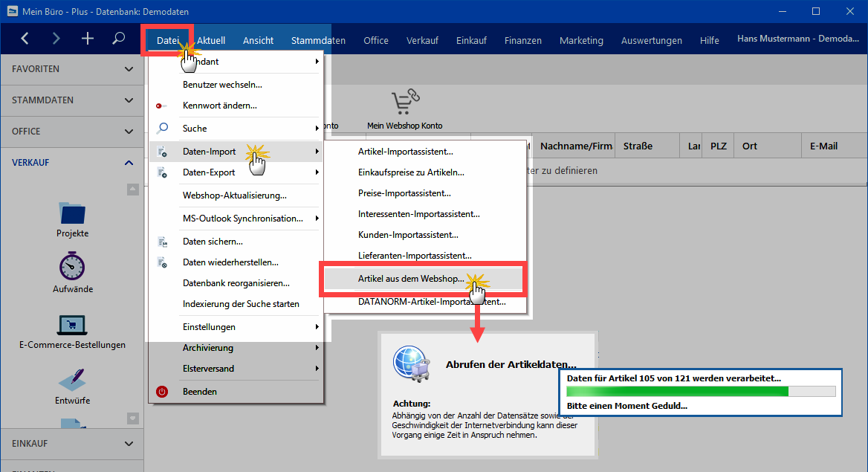Go back with the left arrow icon
Viewport: 868px width, 472px height.
click(x=25, y=38)
